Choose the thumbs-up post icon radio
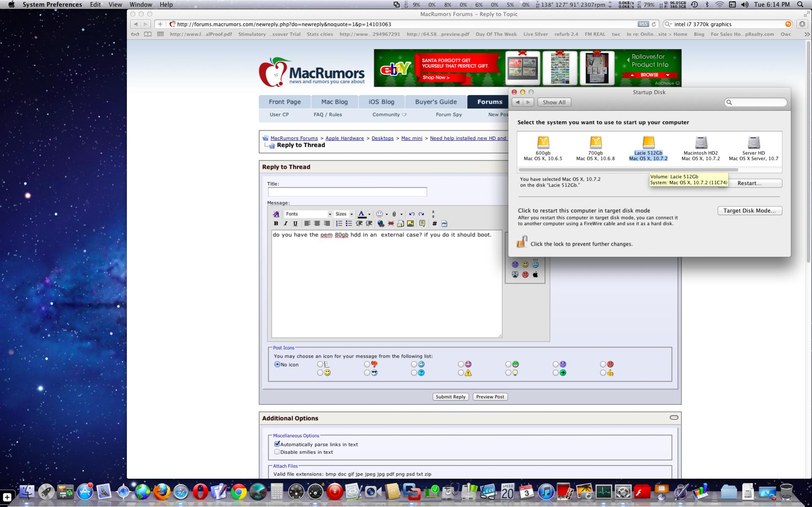The width and height of the screenshot is (812, 507). [x=603, y=373]
